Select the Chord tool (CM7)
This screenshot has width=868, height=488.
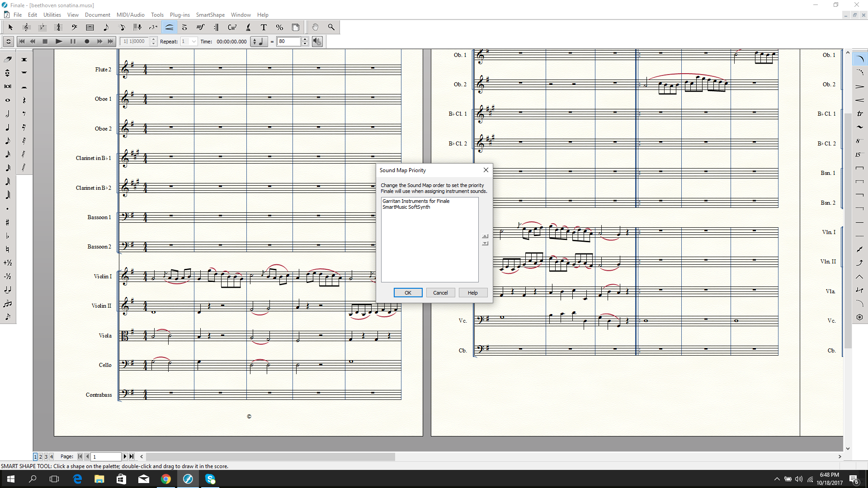[x=232, y=28]
